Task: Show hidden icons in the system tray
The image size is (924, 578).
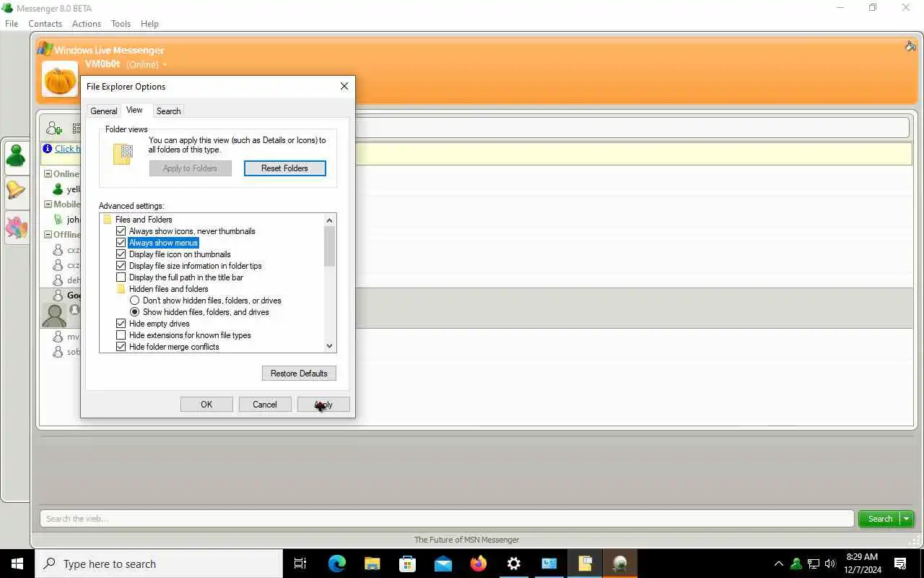Action: pyautogui.click(x=778, y=564)
